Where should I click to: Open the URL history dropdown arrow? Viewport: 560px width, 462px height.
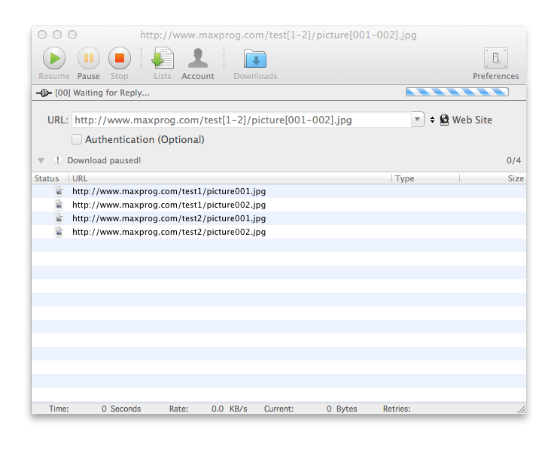pyautogui.click(x=417, y=119)
